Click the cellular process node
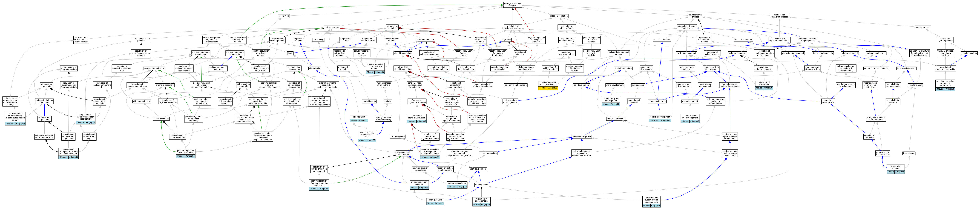Viewport: 980px width, 209px height. (x=332, y=27)
